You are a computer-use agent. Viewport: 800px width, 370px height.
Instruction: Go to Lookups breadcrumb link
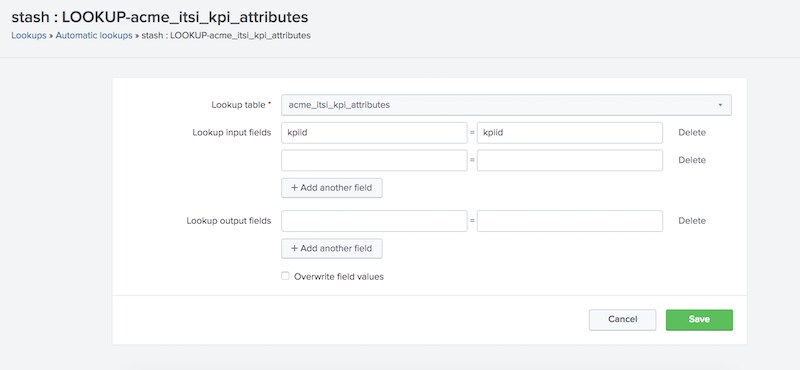tap(29, 36)
